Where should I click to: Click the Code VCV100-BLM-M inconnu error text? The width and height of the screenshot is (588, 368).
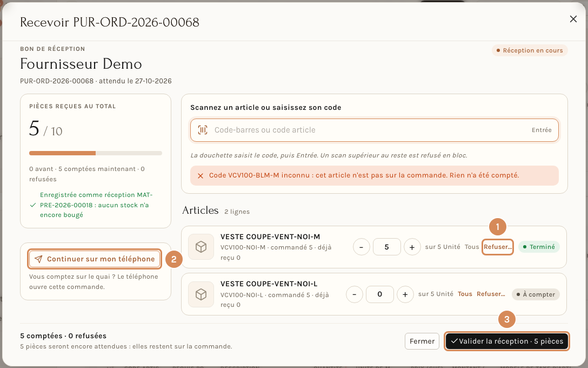364,175
